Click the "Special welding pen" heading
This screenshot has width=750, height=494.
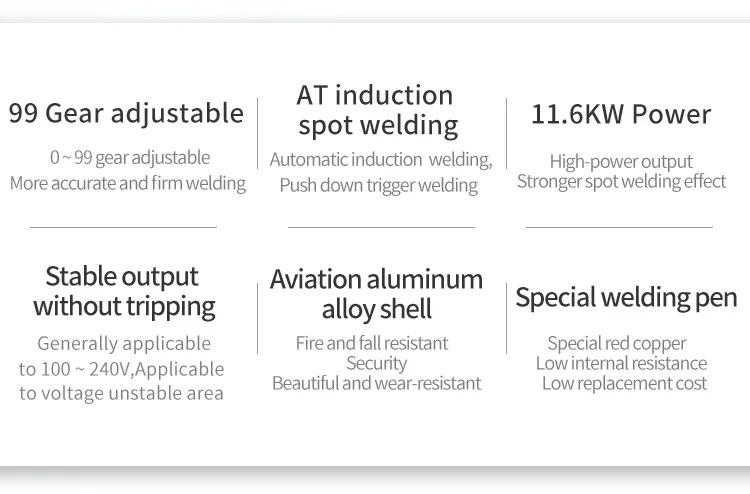tap(626, 297)
